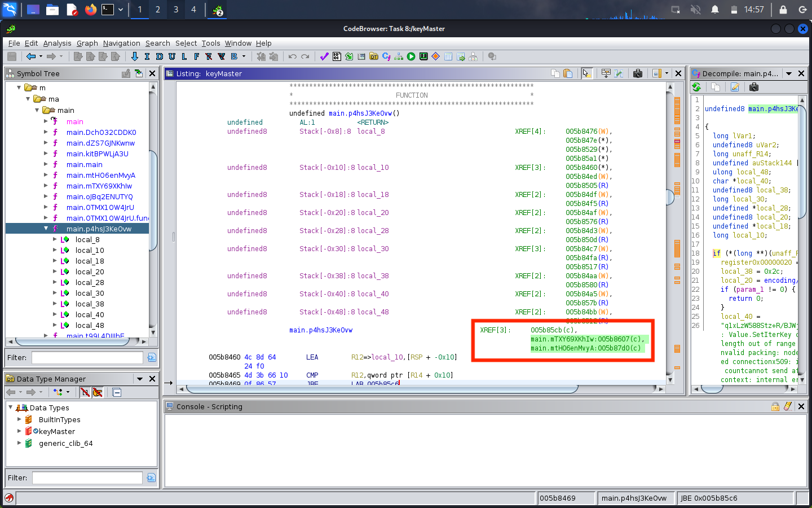Viewport: 812px width, 508px height.
Task: Click the 'B' next bookmark icon
Action: [x=234, y=56]
